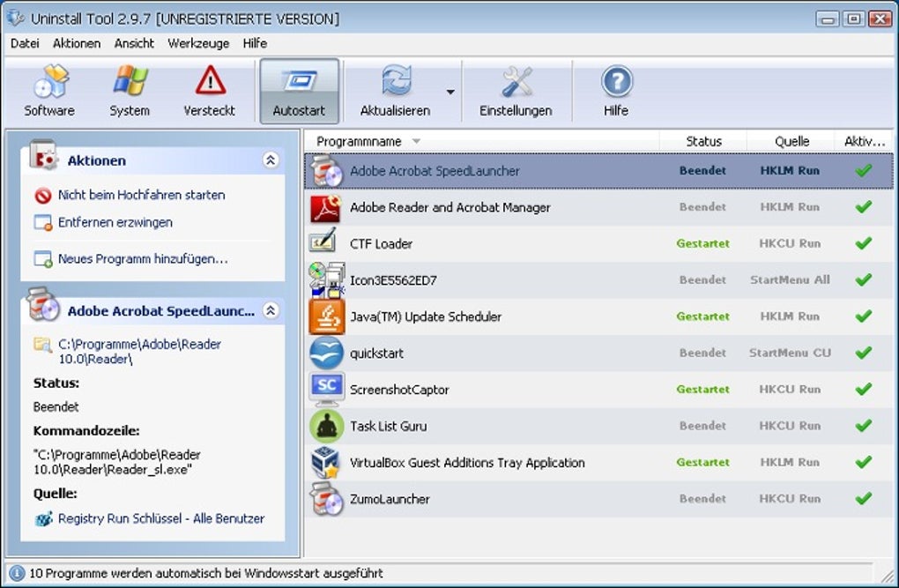Select the CTF Loader program name
The image size is (899, 588).
pyautogui.click(x=382, y=244)
